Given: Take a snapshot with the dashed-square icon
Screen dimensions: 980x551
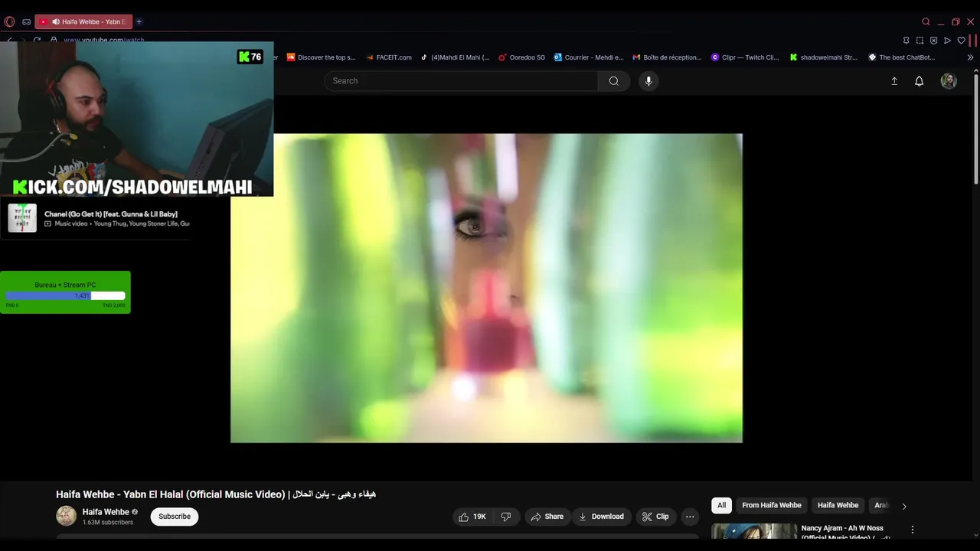Looking at the screenshot, I should coord(920,41).
